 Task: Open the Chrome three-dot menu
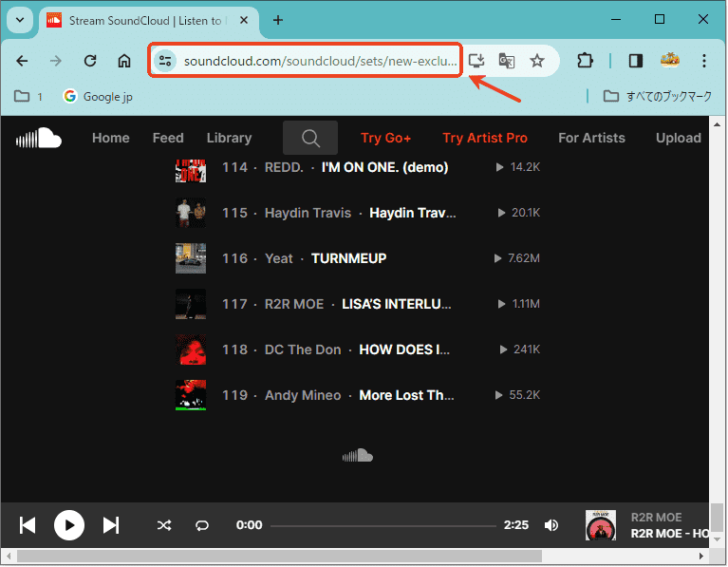(x=704, y=61)
